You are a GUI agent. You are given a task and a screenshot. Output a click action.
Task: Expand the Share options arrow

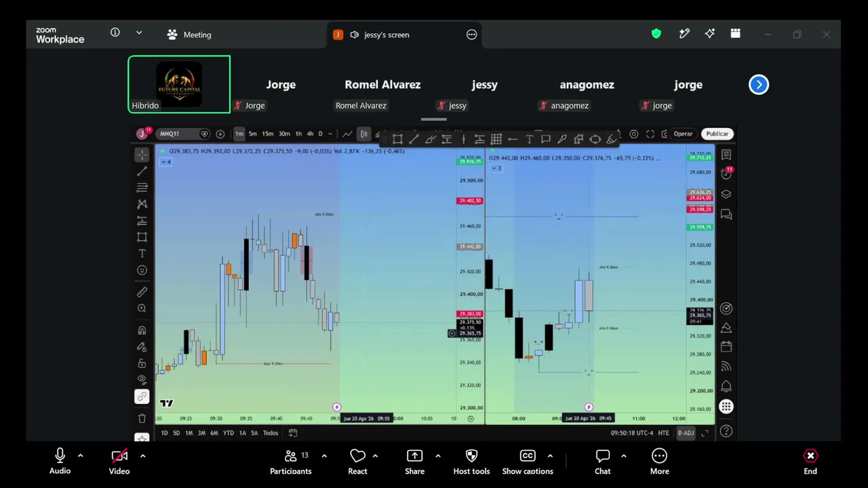click(437, 456)
